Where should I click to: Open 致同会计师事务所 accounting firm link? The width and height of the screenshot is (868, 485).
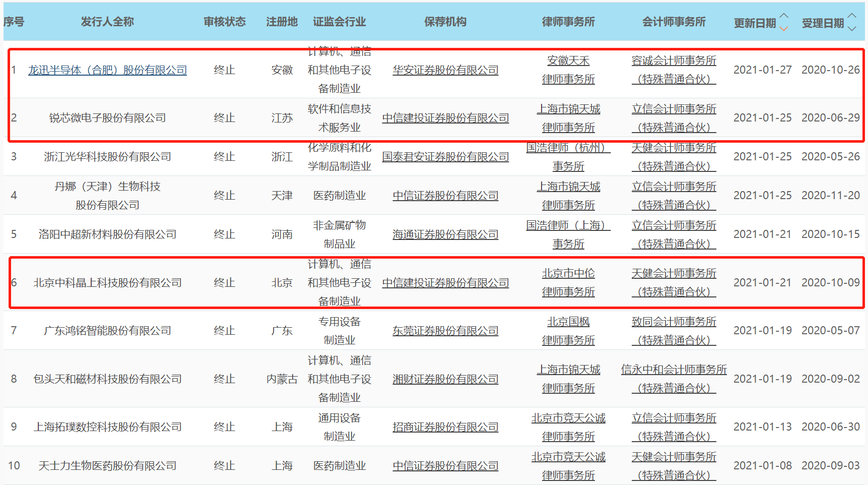tap(674, 331)
